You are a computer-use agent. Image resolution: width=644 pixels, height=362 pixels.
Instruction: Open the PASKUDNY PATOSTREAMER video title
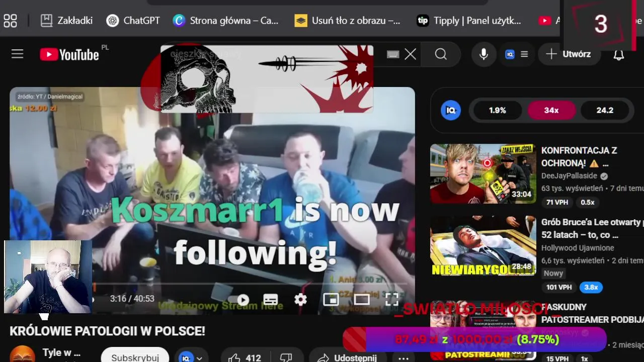592,313
